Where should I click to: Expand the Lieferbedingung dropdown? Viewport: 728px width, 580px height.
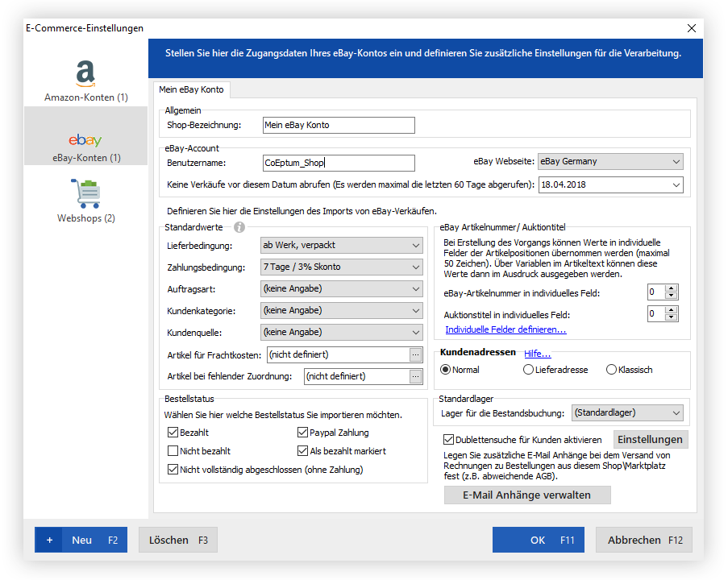coord(342,246)
